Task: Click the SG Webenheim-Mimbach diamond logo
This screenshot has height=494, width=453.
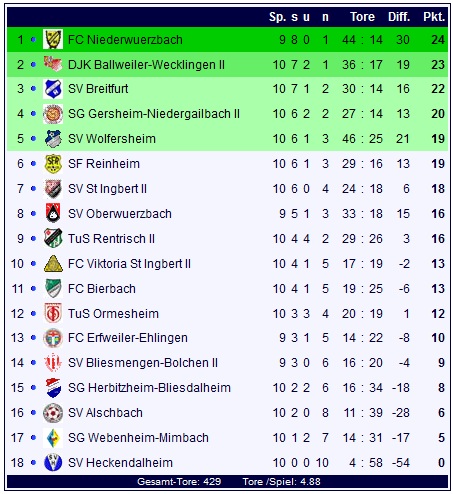Action: (x=53, y=438)
